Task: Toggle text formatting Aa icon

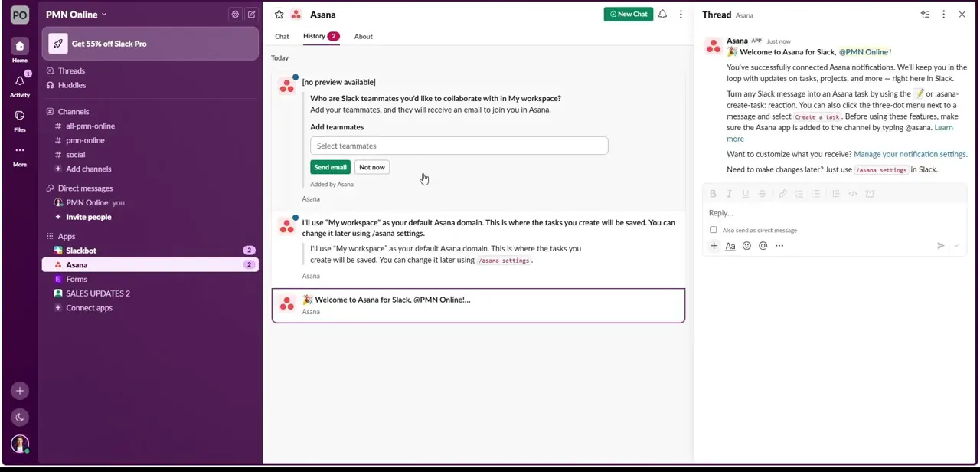Action: tap(730, 246)
